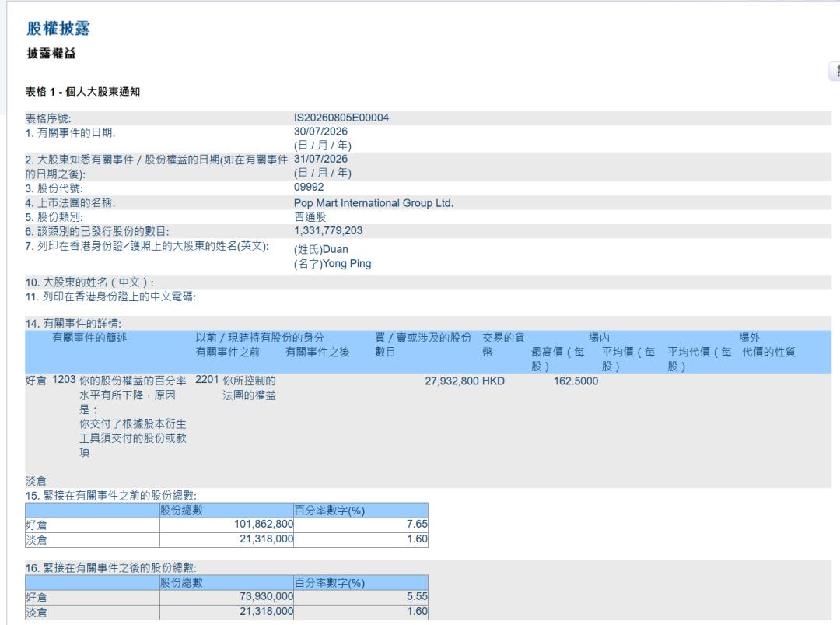The height and width of the screenshot is (625, 840).
Task: Click the given name Yong Ping
Action: pyautogui.click(x=332, y=264)
